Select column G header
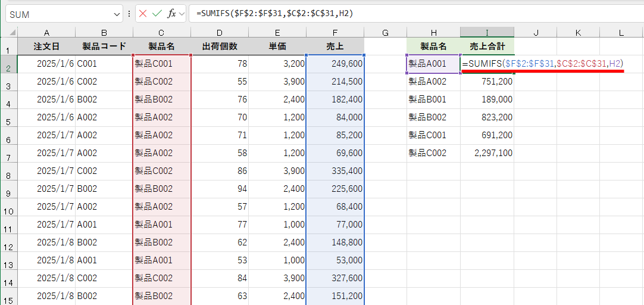This screenshot has width=644, height=305. (385, 33)
